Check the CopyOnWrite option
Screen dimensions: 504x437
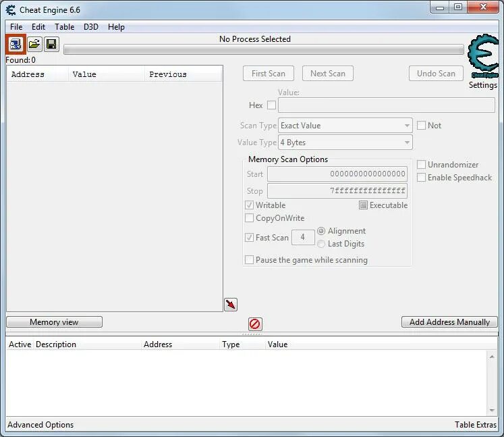click(x=249, y=218)
